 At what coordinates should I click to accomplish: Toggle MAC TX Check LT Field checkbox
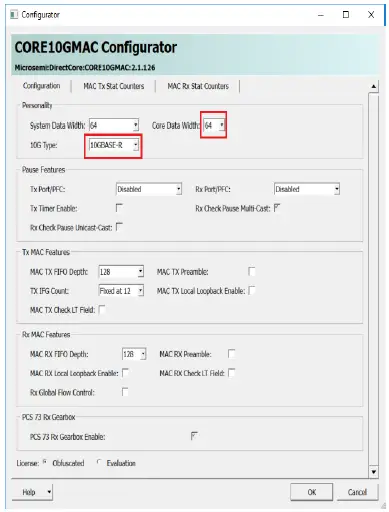(102, 310)
